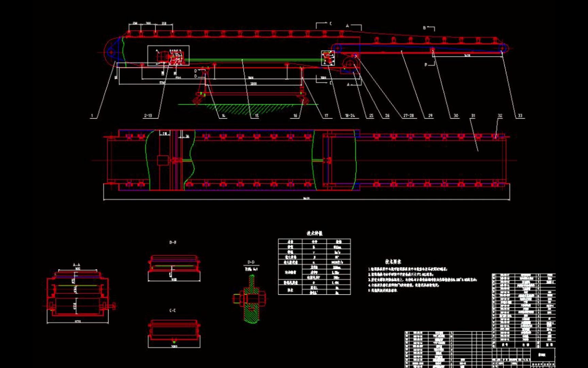The width and height of the screenshot is (588, 368).
Task: Click part balloon label "17"
Action: (x=326, y=116)
